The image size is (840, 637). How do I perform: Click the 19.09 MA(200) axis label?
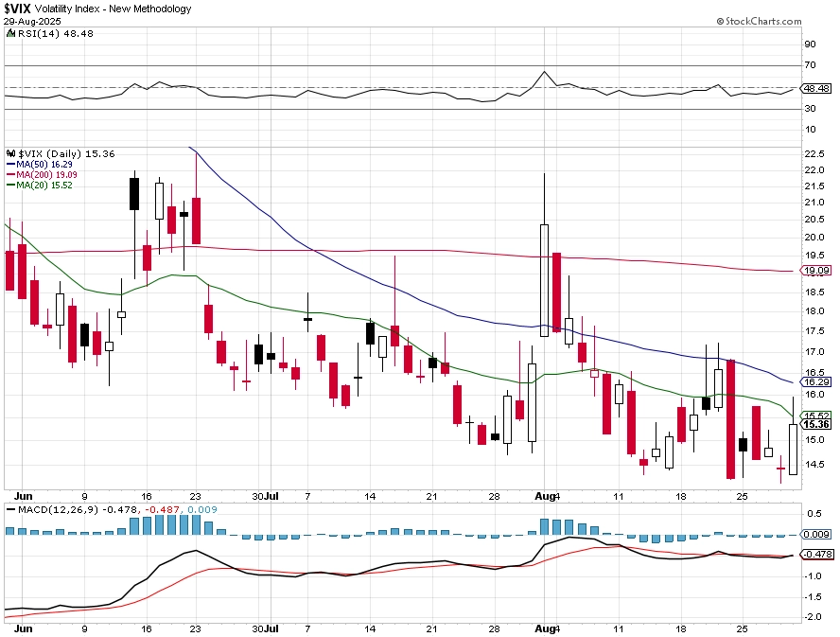(816, 271)
